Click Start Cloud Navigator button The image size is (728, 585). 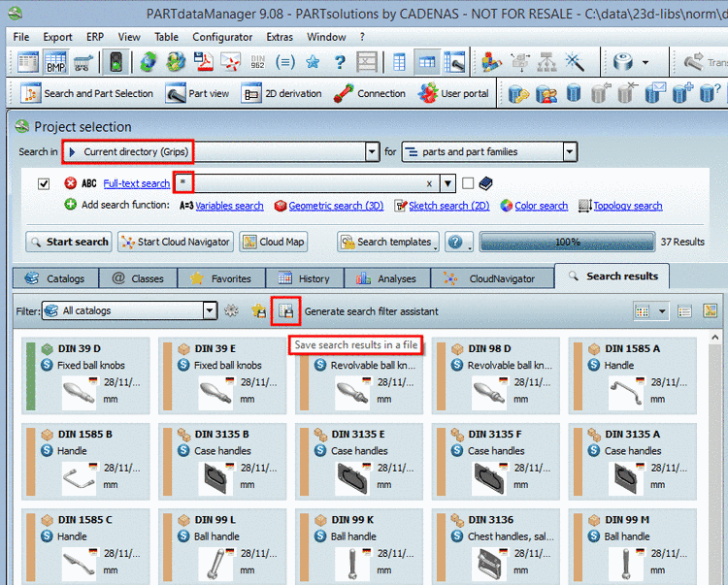(x=176, y=242)
